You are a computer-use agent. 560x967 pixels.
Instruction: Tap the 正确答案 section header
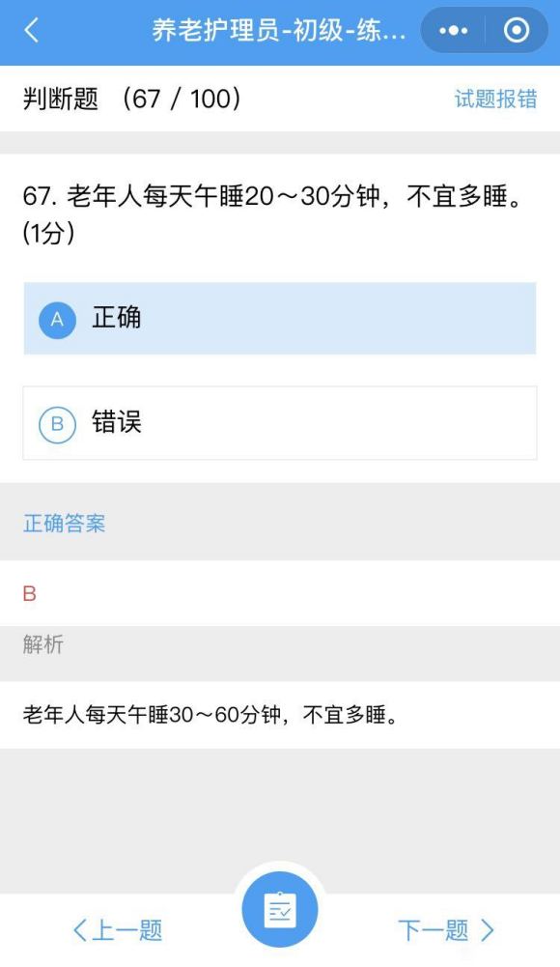64,523
